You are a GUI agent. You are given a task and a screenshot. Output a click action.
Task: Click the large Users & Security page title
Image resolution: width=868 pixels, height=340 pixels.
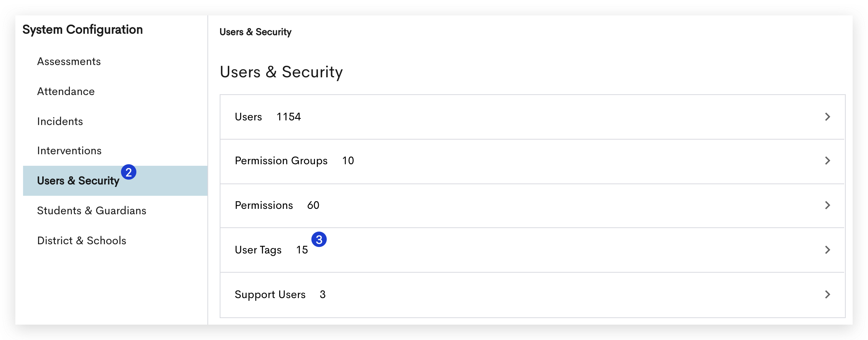coord(281,72)
